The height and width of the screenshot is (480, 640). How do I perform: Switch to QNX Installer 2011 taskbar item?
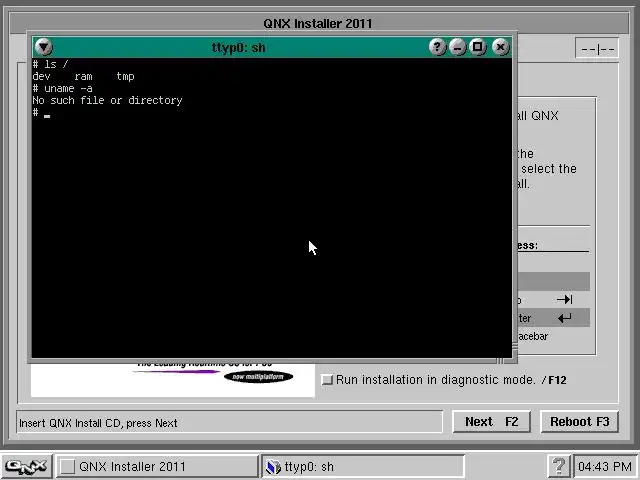coord(157,466)
